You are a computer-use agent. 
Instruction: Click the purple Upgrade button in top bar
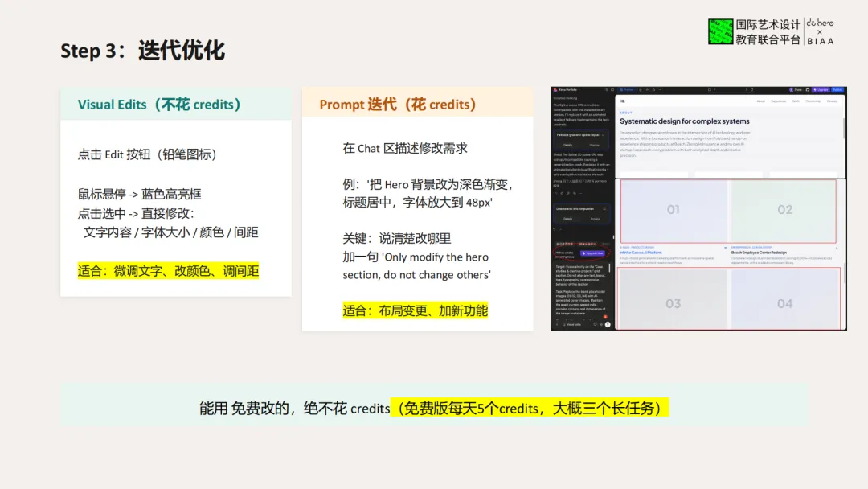point(821,90)
